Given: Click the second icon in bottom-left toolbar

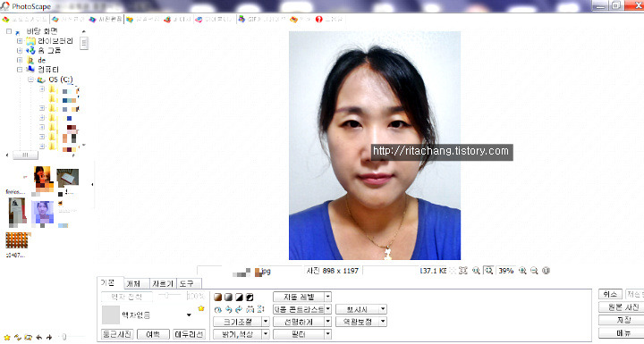Looking at the screenshot, I should click(18, 338).
